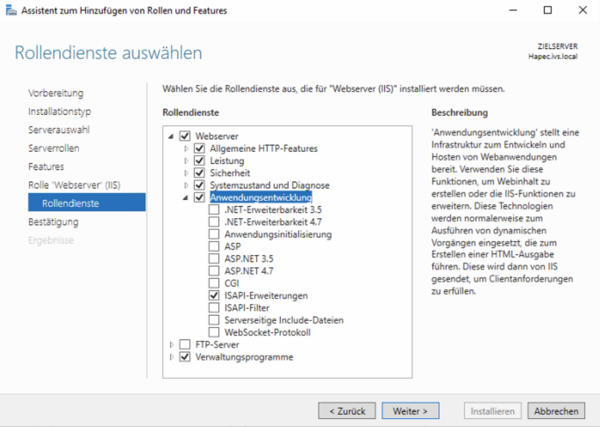Uncheck Allgemeine HTTP-Features
Viewport: 600px width, 427px height.
pyautogui.click(x=199, y=148)
